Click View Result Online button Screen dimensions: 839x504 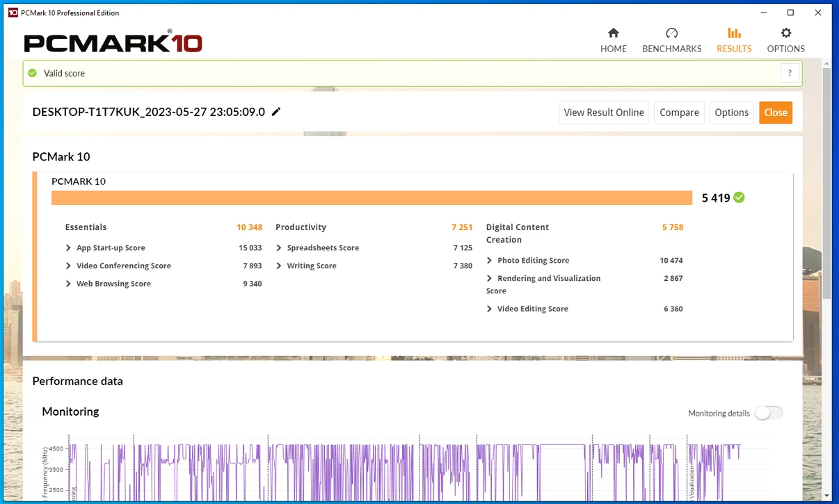pyautogui.click(x=604, y=113)
